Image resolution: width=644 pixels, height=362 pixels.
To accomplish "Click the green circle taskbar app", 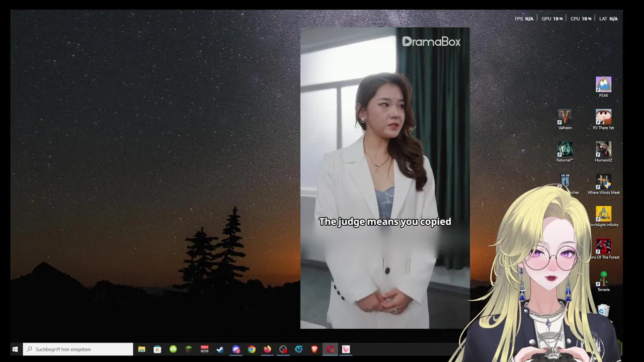I will [173, 349].
